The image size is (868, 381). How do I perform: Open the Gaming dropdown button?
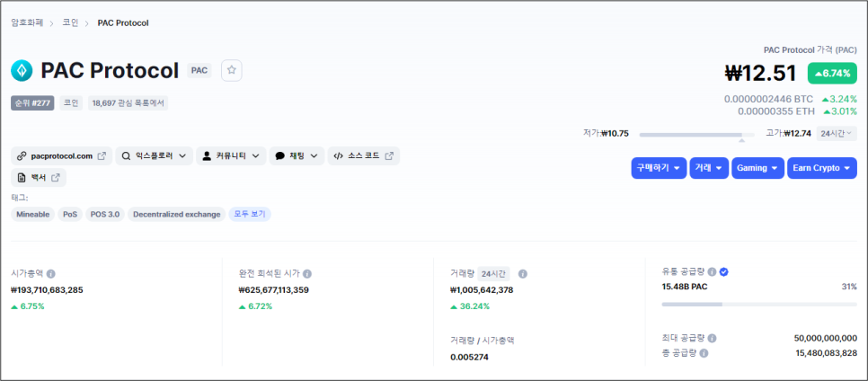757,168
